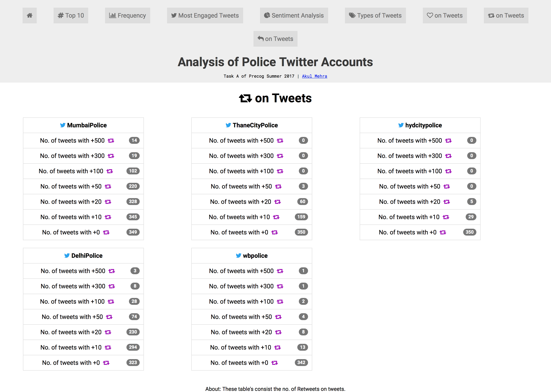
Task: Open the Top 10 page
Action: coord(71,15)
